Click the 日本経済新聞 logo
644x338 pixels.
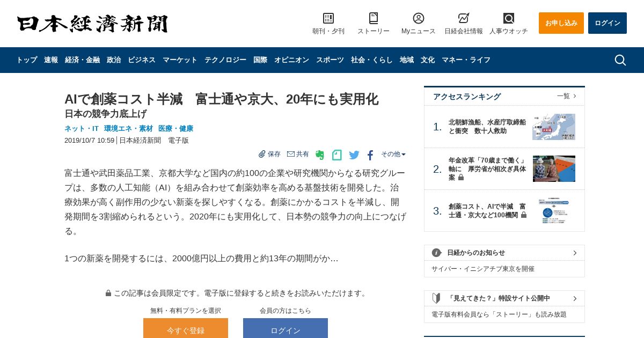[x=92, y=24]
